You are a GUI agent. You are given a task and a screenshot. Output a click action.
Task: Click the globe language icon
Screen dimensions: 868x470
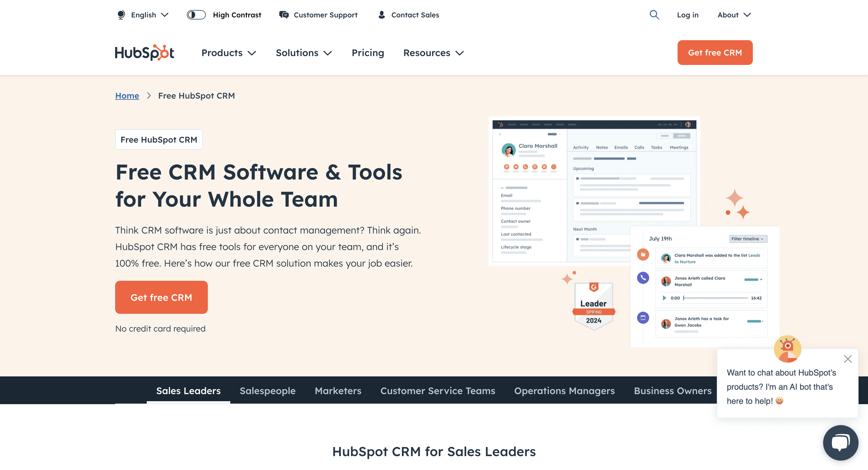(121, 15)
